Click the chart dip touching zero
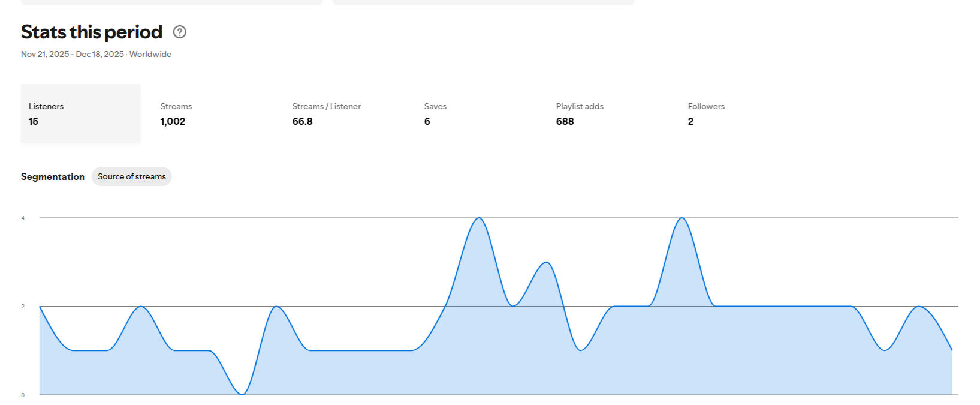The image size is (980, 405). pyautogui.click(x=242, y=394)
